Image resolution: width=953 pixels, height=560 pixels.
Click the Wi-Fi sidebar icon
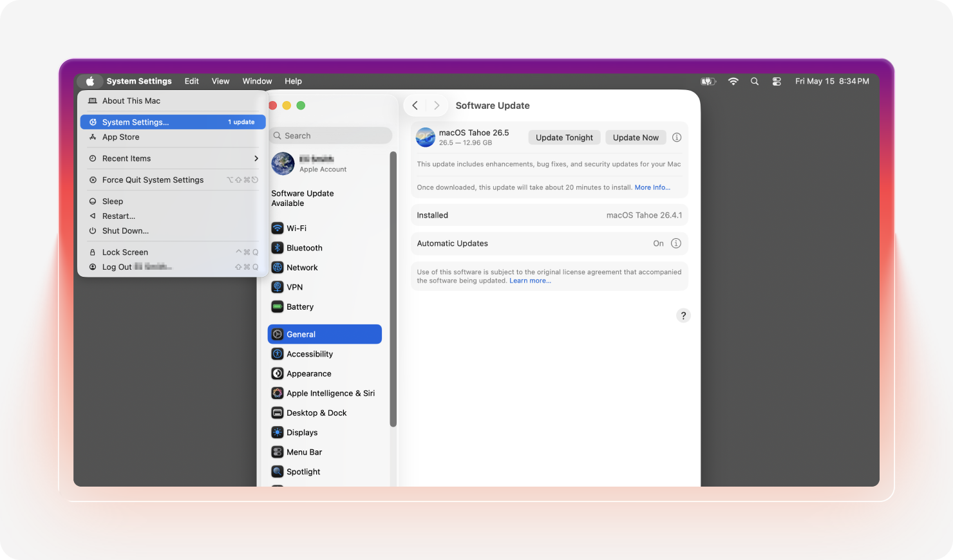coord(278,229)
